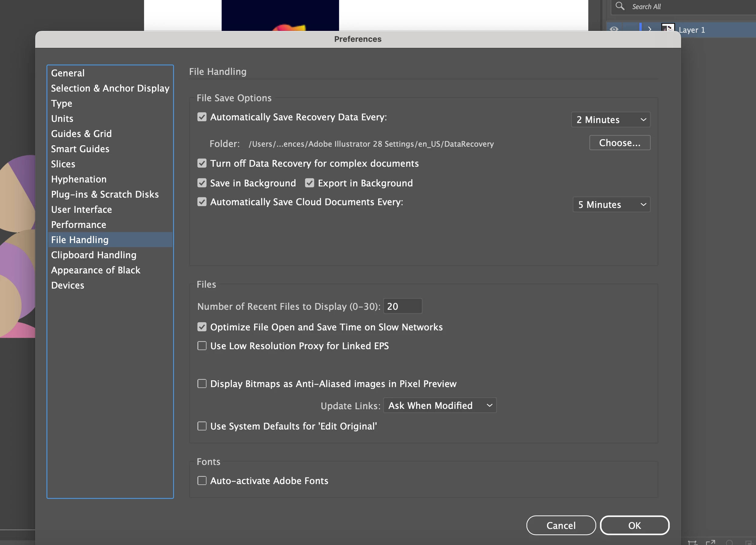Uncheck Export in Background
This screenshot has height=545, width=756.
coord(309,183)
